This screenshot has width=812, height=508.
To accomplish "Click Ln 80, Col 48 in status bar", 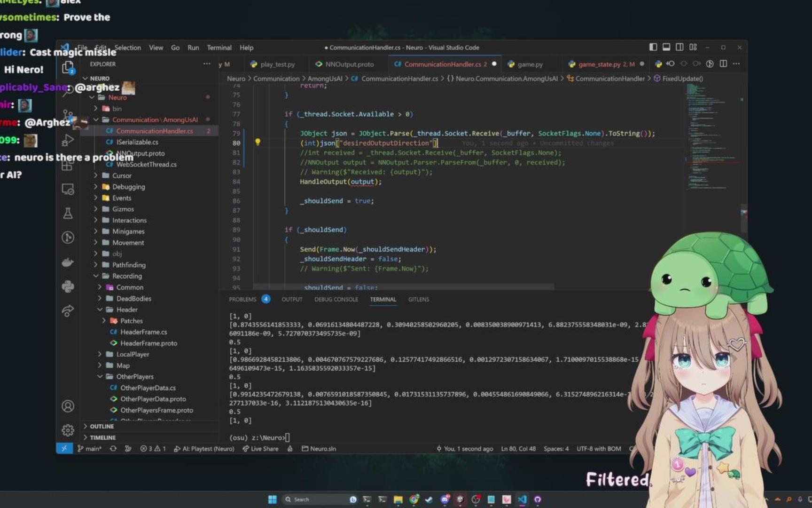I will (x=518, y=448).
